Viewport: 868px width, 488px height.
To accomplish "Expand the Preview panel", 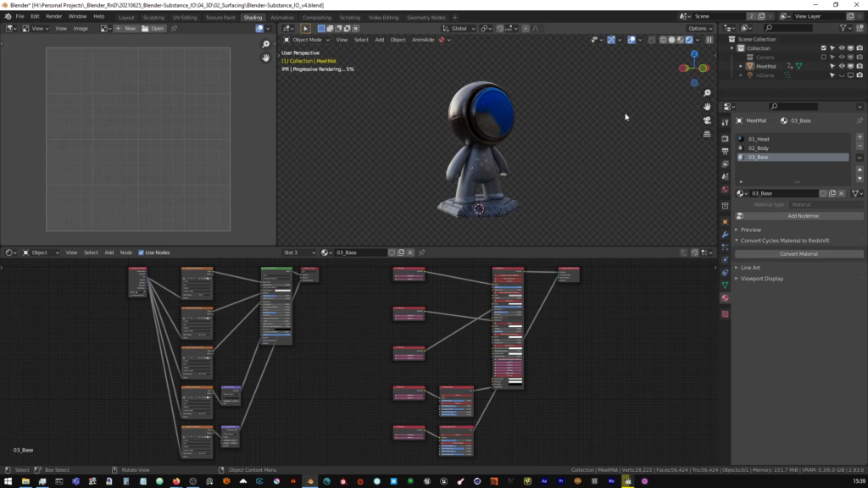I will pos(751,230).
